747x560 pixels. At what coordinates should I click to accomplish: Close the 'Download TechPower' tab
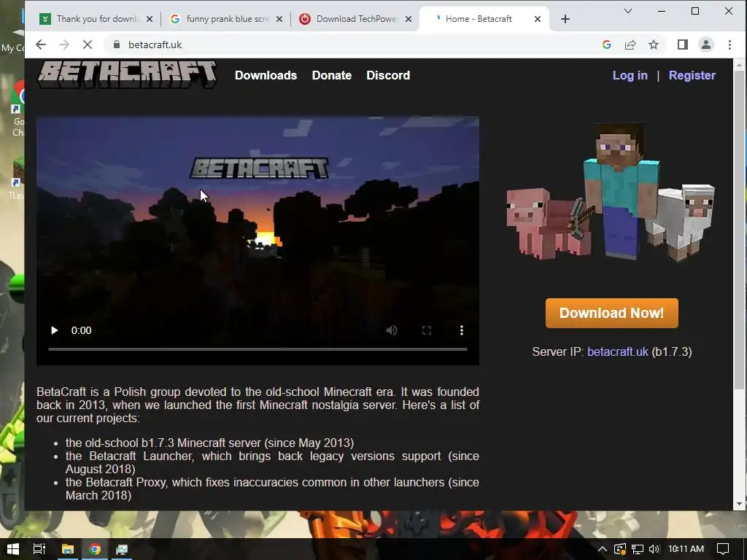409,19
